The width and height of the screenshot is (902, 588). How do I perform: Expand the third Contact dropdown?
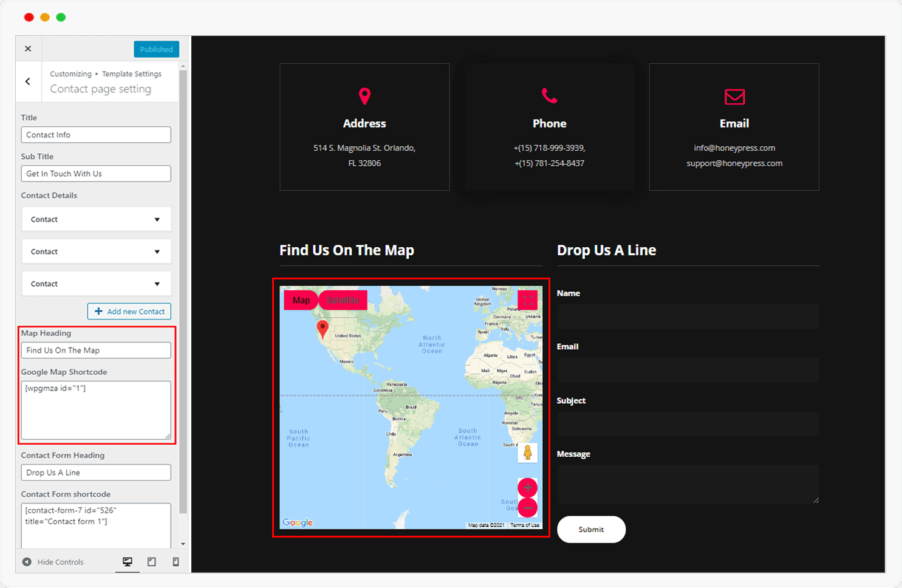[97, 284]
